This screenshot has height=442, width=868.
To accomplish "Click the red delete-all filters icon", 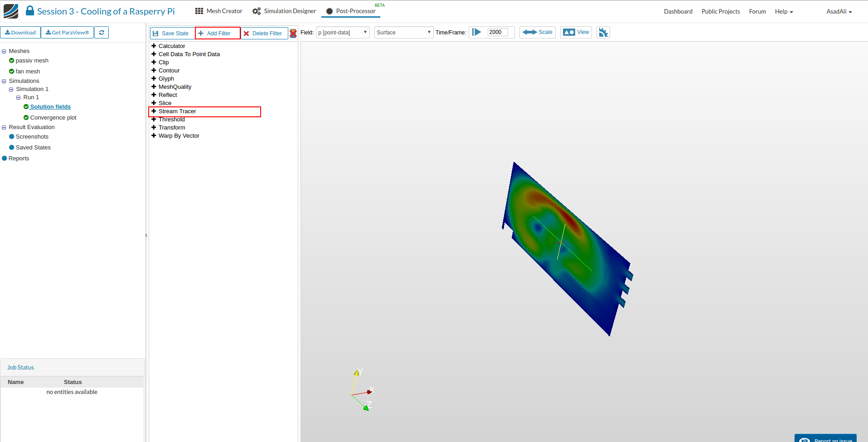I will (293, 33).
